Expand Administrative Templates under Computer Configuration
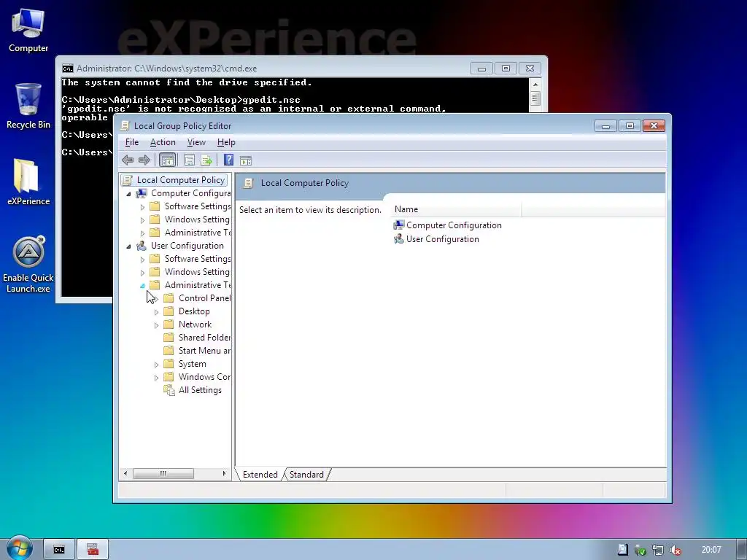This screenshot has height=560, width=747. [x=142, y=233]
